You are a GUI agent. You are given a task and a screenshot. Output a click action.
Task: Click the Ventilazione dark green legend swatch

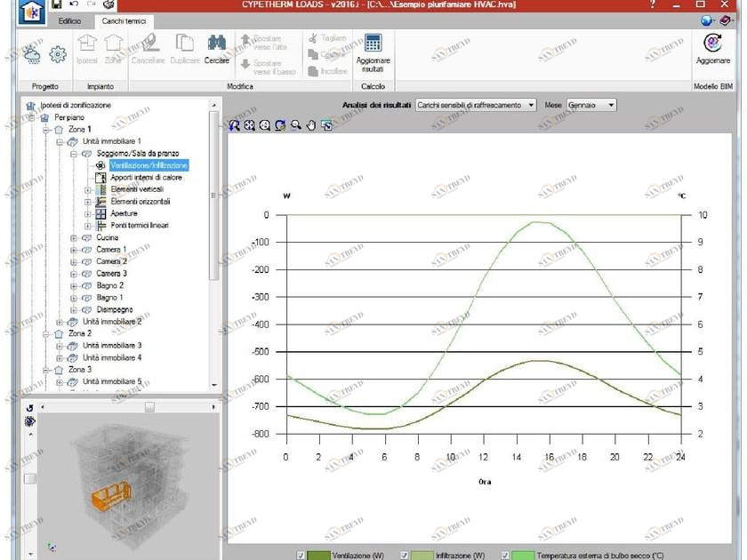(317, 555)
